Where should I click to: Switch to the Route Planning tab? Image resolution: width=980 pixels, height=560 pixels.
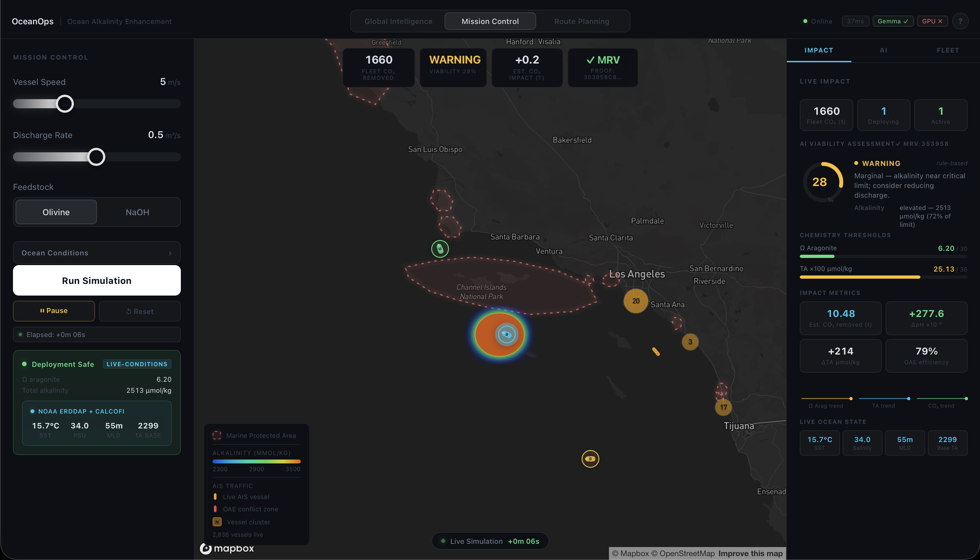click(581, 21)
